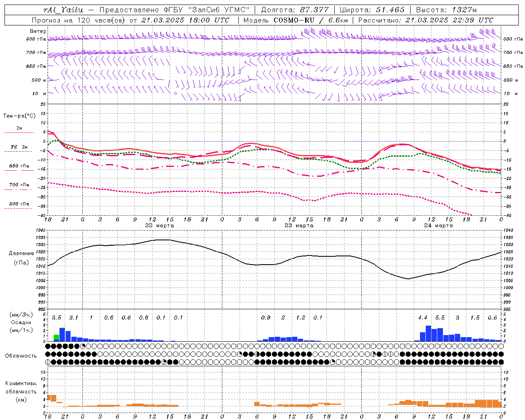Select the "Модель COSMO-RU / 6.6км" text
The height and width of the screenshot is (420, 525).
point(295,20)
